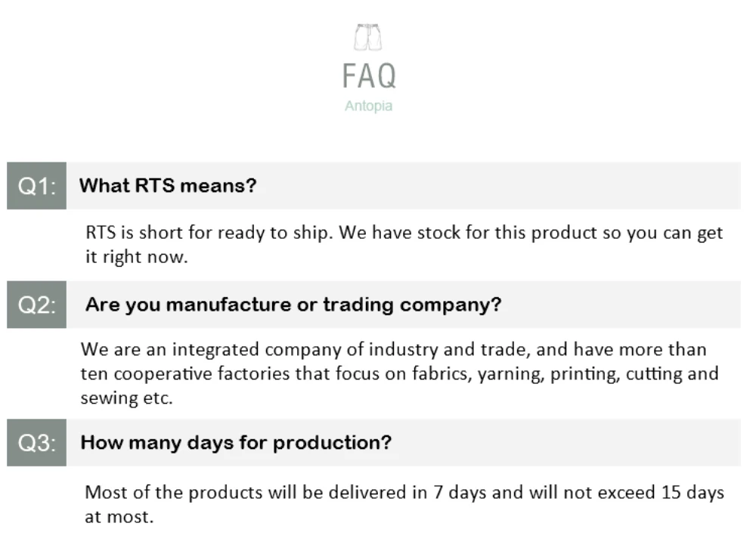Image resolution: width=756 pixels, height=545 pixels.
Task: Click the shorts icon above FAQ
Action: (x=368, y=37)
